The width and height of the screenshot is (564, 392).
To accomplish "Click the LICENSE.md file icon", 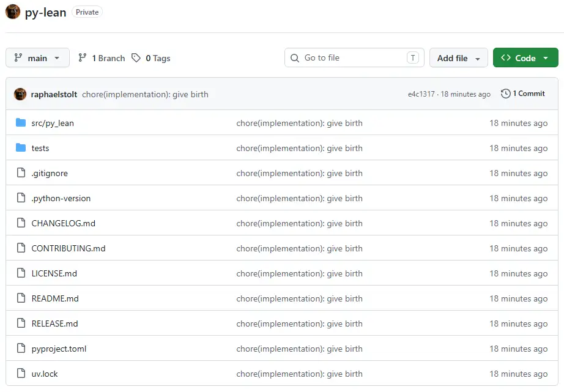I will 21,273.
